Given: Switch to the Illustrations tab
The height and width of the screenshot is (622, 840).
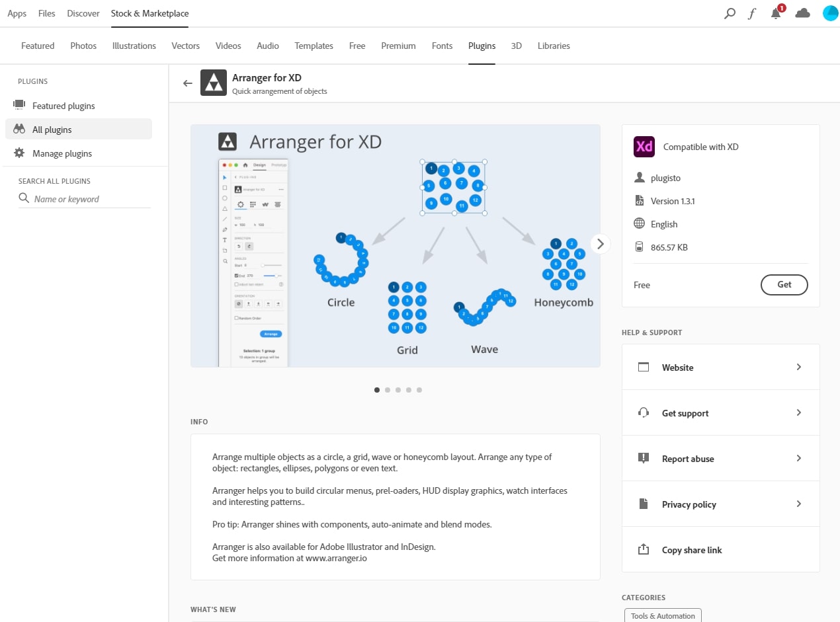Looking at the screenshot, I should [x=134, y=46].
